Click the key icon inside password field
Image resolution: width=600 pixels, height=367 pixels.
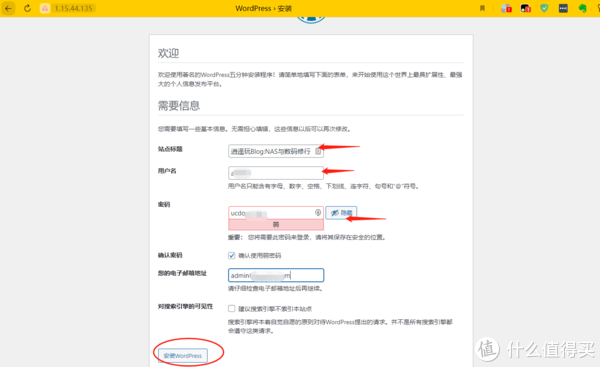point(318,212)
